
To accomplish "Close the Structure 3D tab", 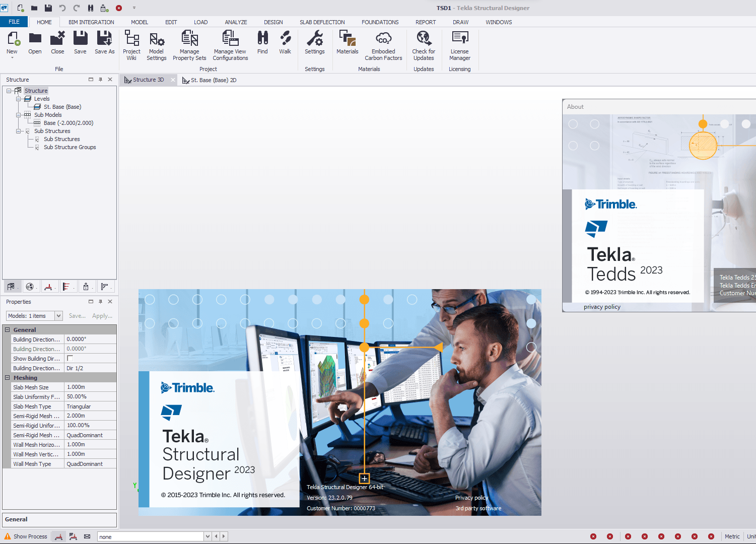I will [173, 80].
